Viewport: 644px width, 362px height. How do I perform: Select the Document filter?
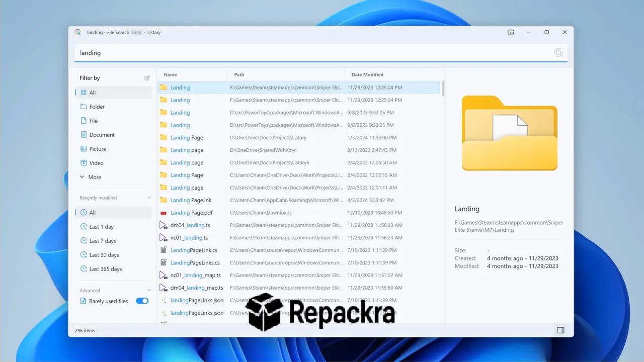click(113, 135)
